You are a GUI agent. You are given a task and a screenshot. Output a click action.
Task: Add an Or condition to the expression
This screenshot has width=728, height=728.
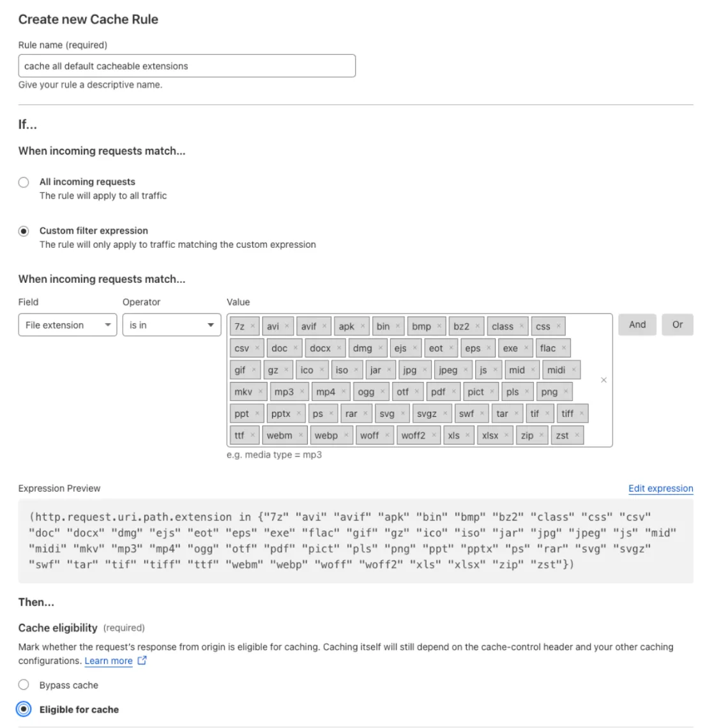pos(677,325)
